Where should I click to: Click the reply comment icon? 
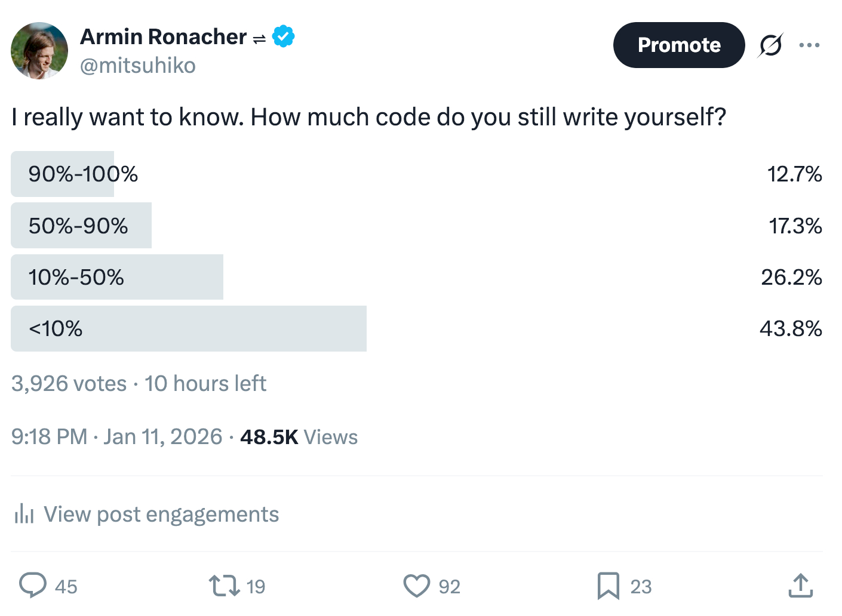click(33, 585)
